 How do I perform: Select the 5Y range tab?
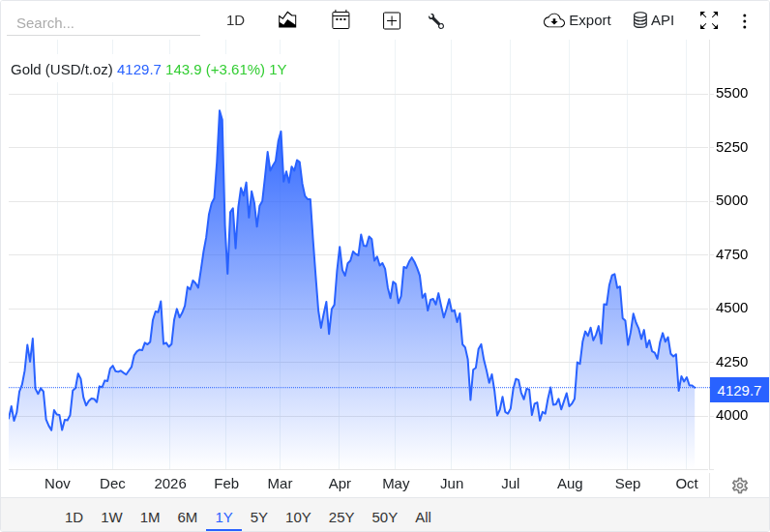coord(259,517)
